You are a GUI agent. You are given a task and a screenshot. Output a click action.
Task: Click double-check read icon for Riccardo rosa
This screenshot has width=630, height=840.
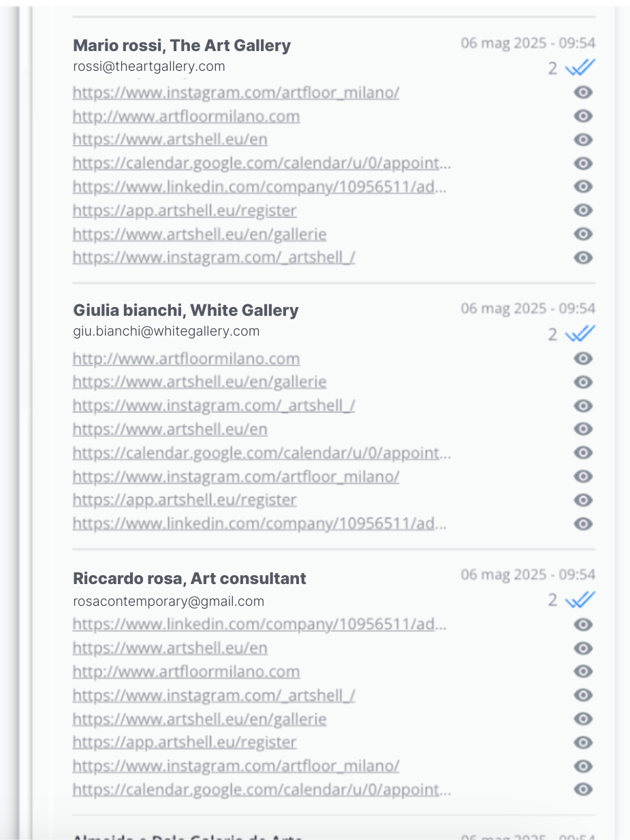coord(580,600)
